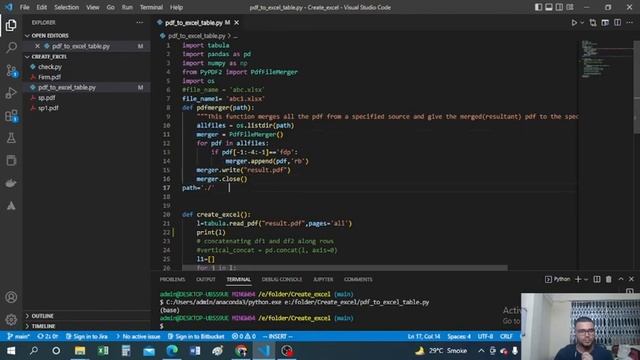The width and height of the screenshot is (640, 360).
Task: Click Ln 17, Col 14 cursor position
Action: pos(424,337)
